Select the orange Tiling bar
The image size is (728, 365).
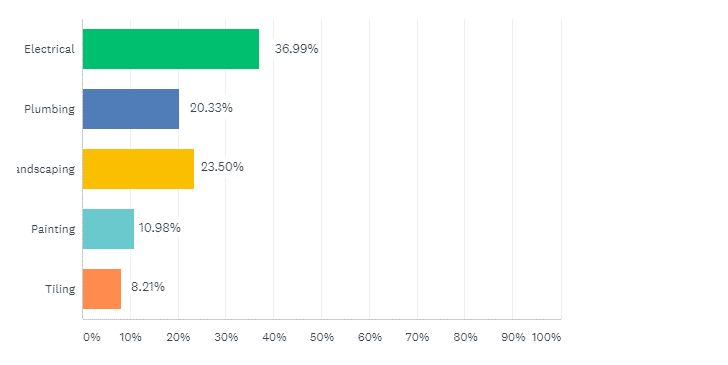pyautogui.click(x=102, y=289)
